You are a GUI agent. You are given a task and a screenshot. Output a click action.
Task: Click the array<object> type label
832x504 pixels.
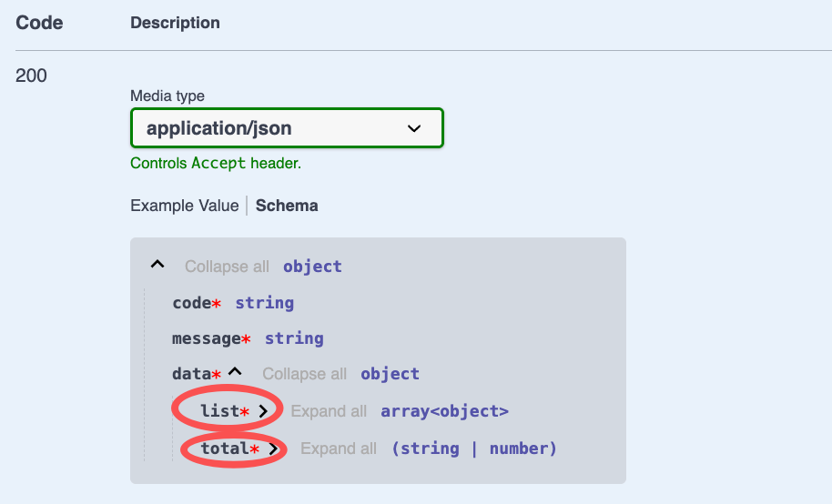point(444,411)
